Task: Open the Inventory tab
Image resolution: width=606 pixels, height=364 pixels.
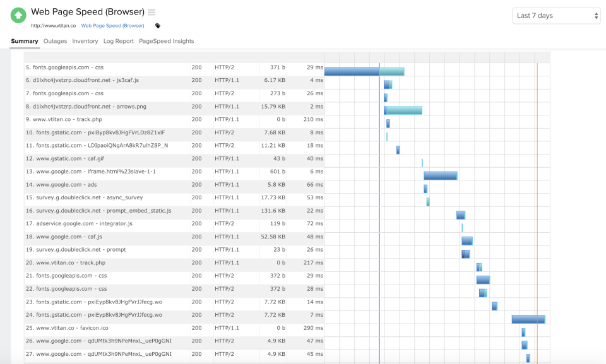Action: (85, 41)
